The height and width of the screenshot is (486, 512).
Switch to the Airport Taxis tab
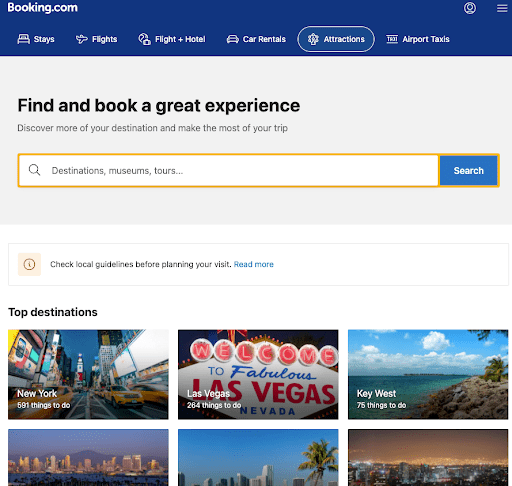418,39
